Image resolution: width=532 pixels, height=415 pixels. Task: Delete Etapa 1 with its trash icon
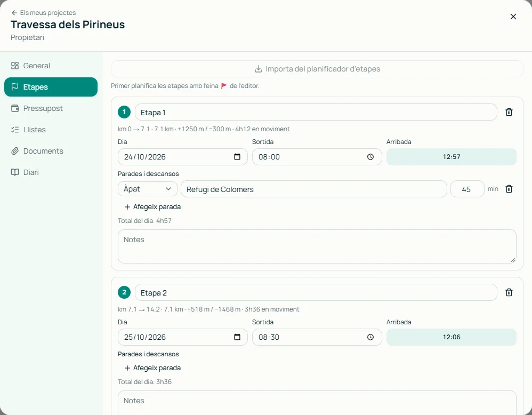[509, 112]
